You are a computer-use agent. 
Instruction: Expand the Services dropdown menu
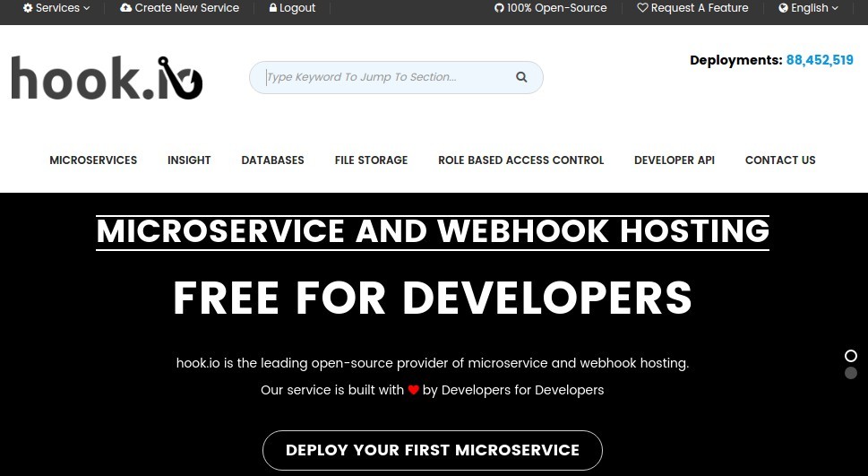tap(57, 8)
